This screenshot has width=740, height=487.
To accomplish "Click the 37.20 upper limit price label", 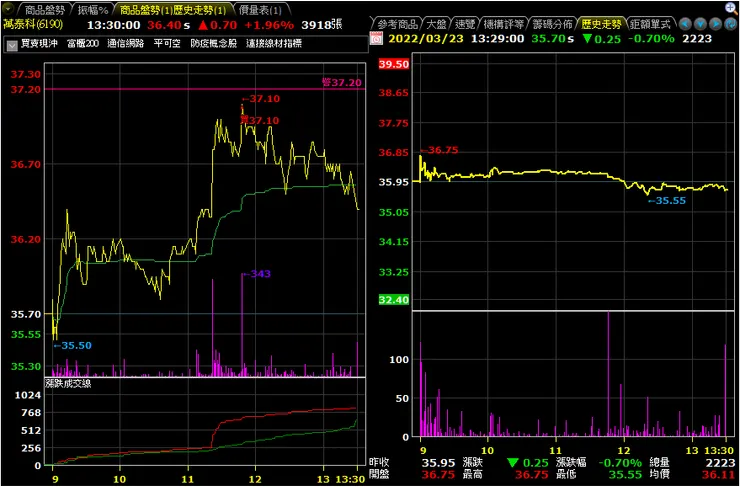I will pos(342,83).
